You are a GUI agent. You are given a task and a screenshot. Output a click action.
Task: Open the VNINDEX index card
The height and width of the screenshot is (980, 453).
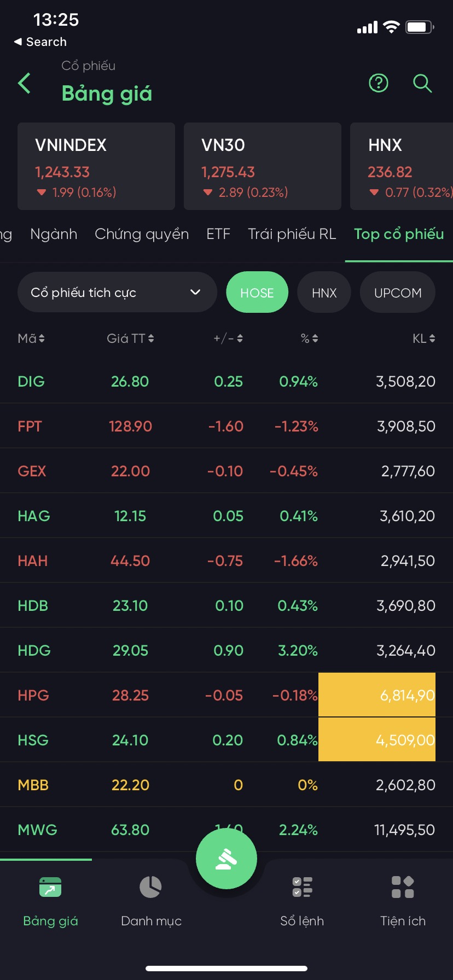coord(96,166)
